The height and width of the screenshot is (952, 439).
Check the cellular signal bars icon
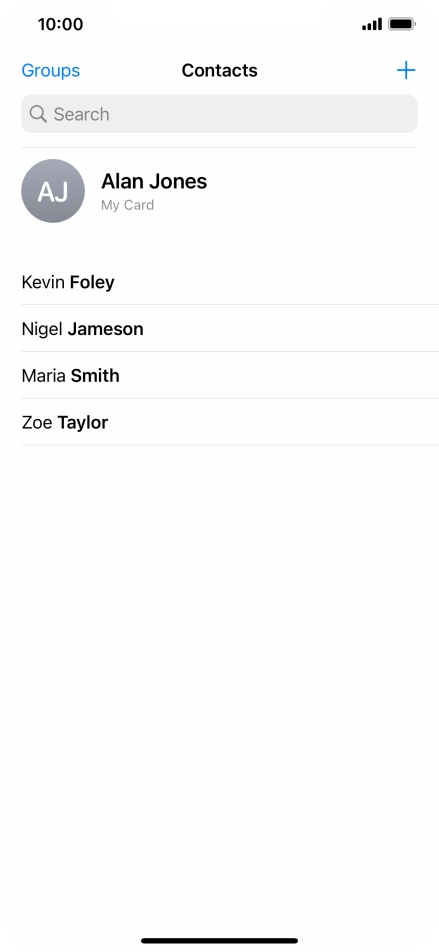coord(372,24)
